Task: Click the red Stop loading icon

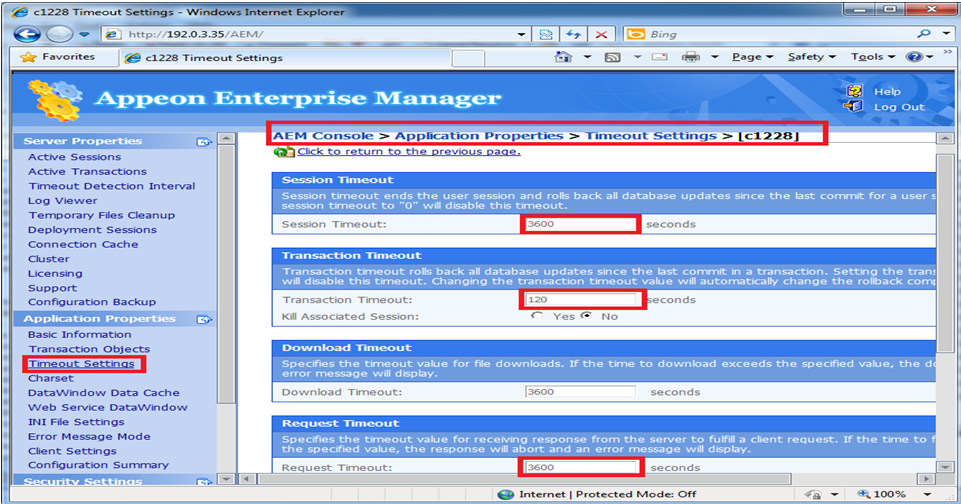Action: pyautogui.click(x=601, y=35)
